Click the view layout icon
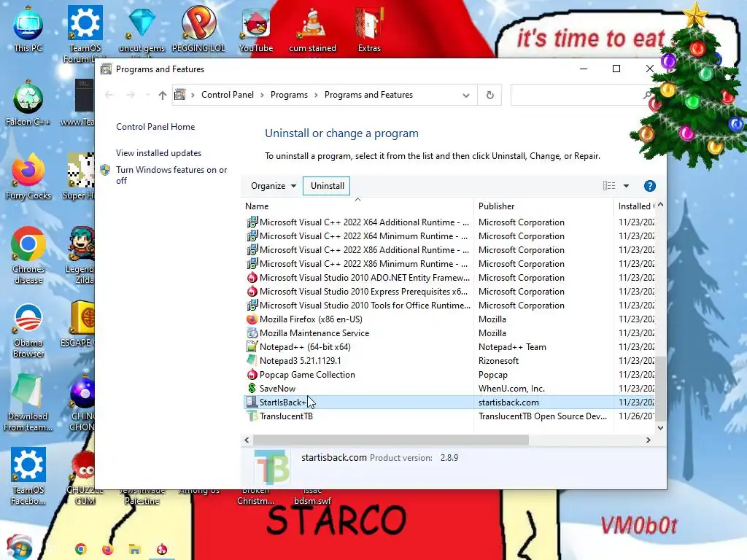Screen dimensions: 747x560 (x=609, y=186)
